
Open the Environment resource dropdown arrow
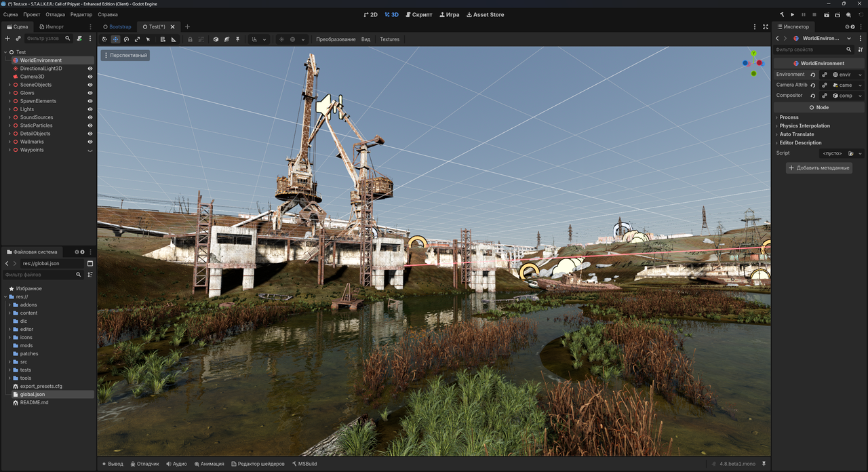tap(861, 75)
